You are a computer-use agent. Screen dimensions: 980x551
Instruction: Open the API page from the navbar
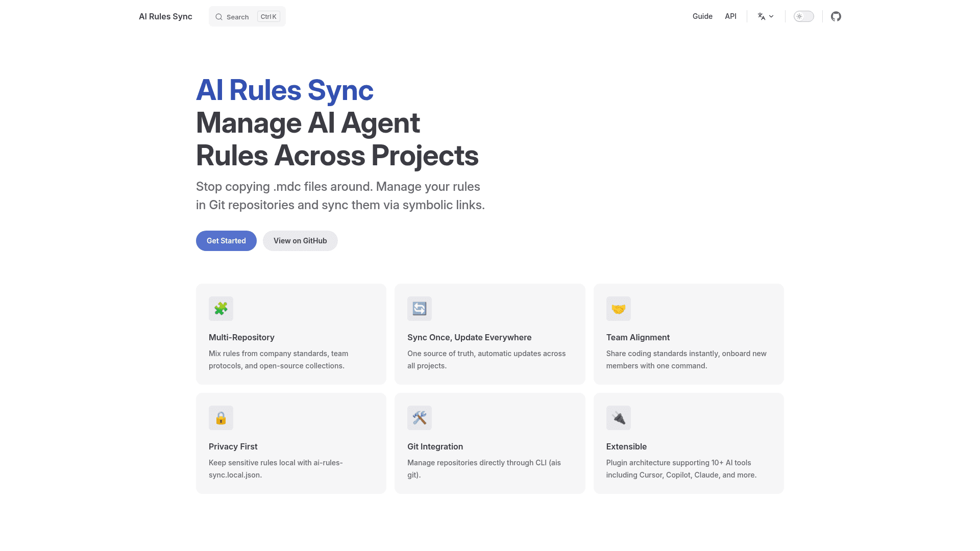point(730,16)
